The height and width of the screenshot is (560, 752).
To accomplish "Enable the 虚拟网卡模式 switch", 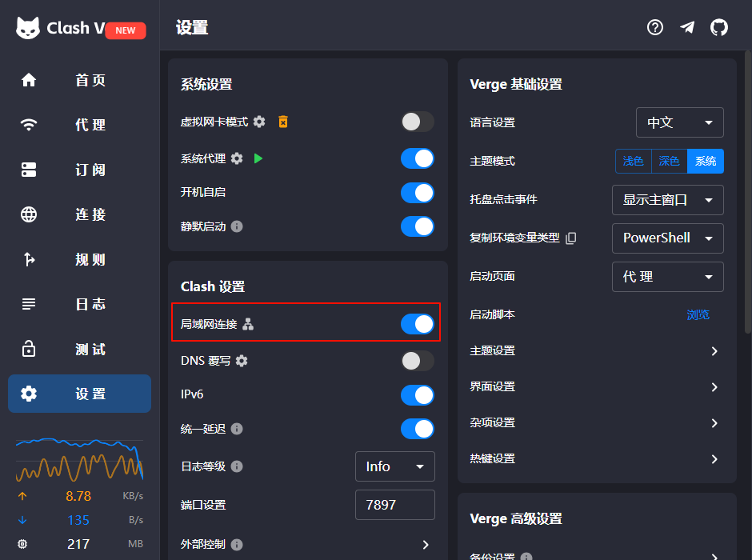I will coord(418,122).
